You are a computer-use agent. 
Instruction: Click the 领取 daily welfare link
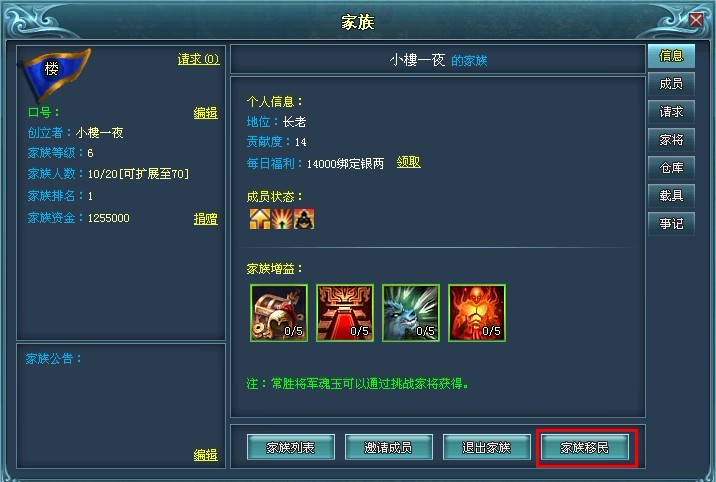(409, 162)
